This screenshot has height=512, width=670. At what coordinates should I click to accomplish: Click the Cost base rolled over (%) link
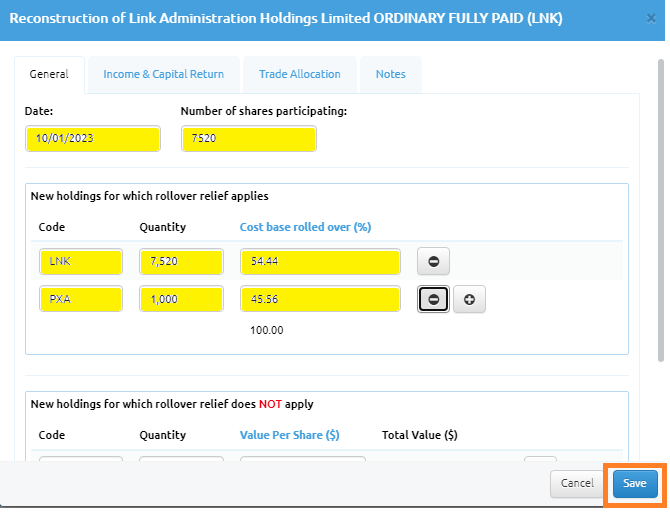coord(305,227)
